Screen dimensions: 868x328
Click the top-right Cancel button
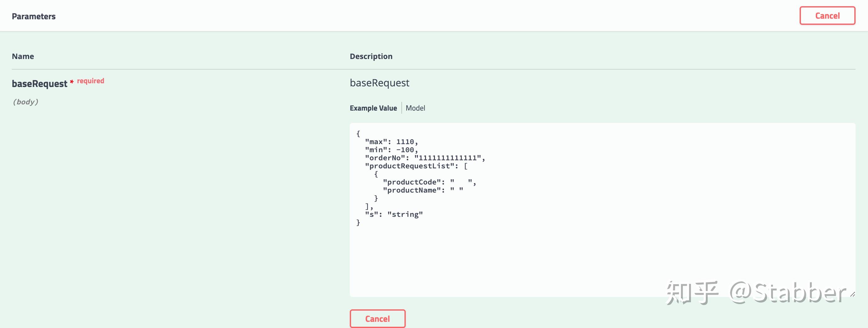827,16
